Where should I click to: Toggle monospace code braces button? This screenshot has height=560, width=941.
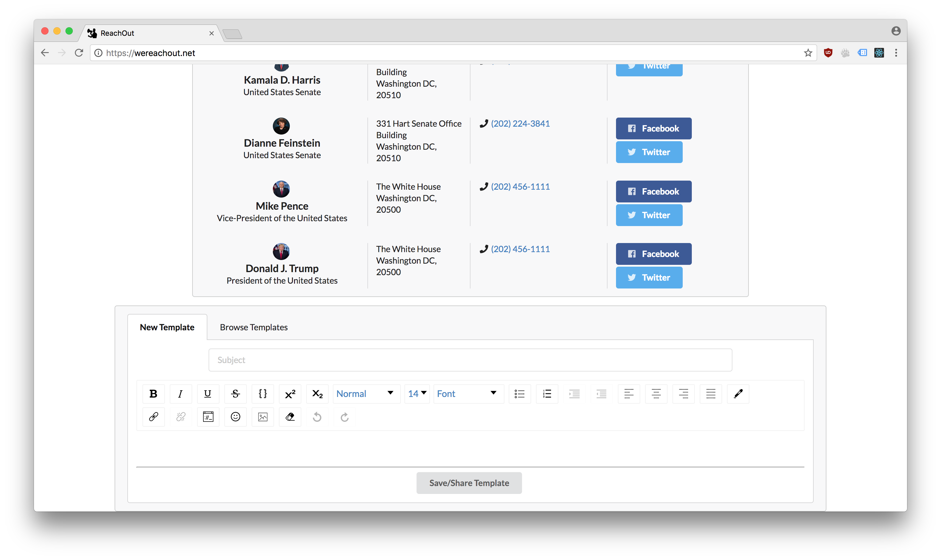(x=263, y=394)
